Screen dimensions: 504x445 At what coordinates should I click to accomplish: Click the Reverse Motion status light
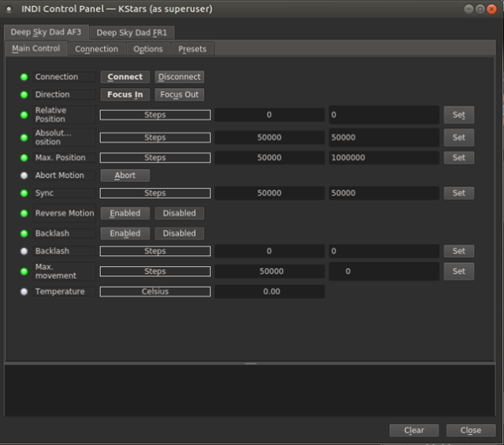coord(24,213)
